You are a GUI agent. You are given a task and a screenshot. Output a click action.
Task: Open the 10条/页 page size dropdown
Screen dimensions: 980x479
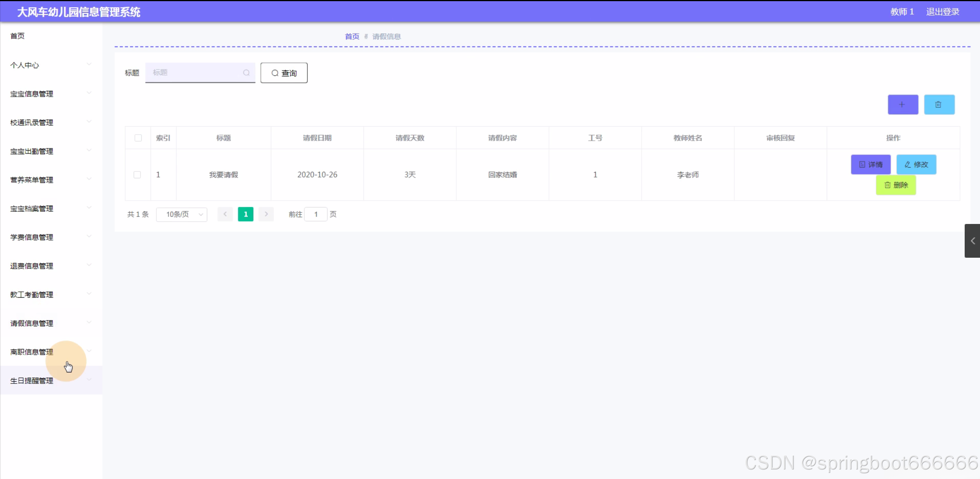pyautogui.click(x=182, y=214)
